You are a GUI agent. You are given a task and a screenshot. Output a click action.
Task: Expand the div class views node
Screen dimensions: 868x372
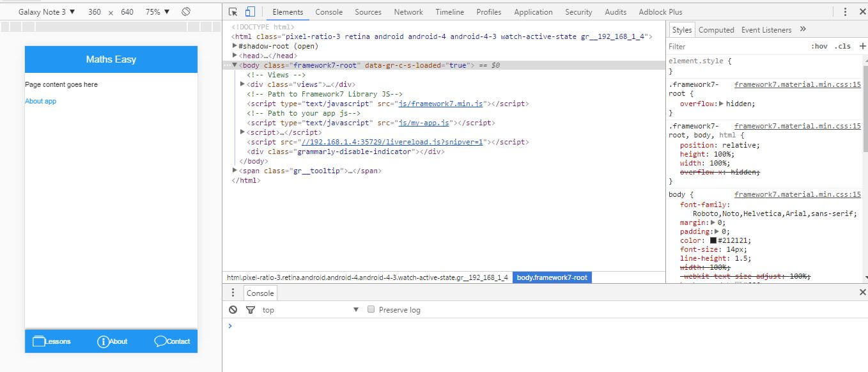242,84
